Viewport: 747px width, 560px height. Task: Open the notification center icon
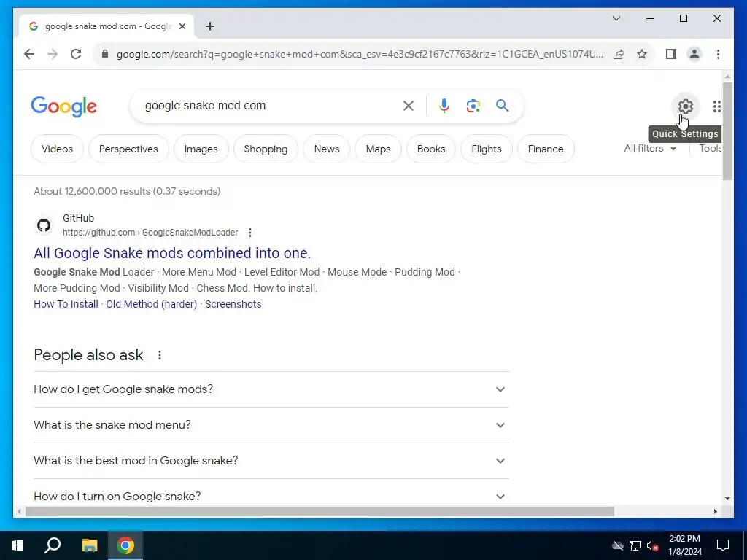click(x=723, y=545)
